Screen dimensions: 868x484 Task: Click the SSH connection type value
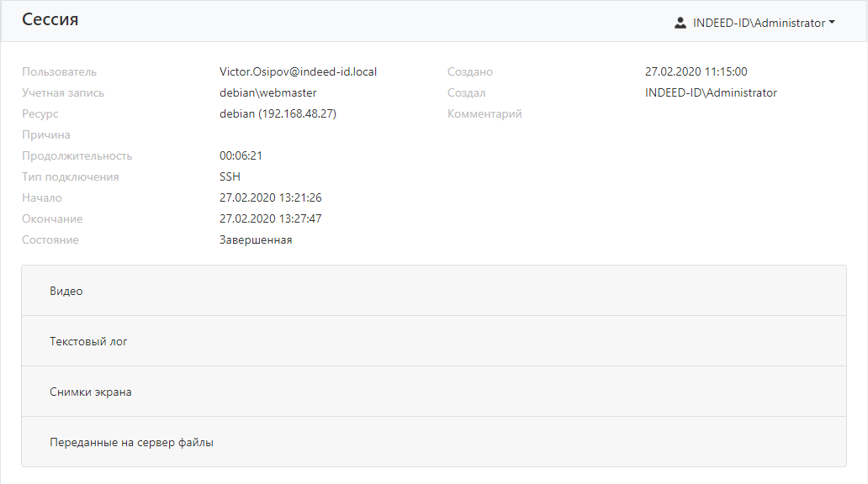(230, 177)
